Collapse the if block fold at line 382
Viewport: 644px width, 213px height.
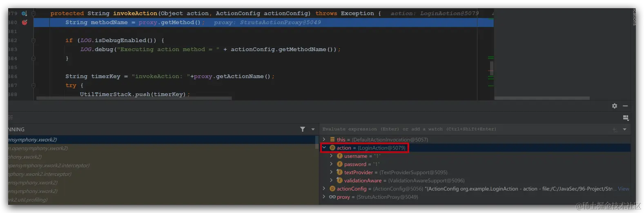pos(33,40)
